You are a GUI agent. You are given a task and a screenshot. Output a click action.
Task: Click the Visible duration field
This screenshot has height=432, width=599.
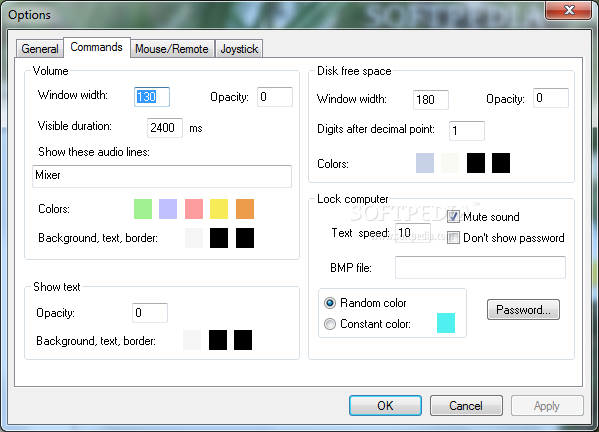click(165, 128)
